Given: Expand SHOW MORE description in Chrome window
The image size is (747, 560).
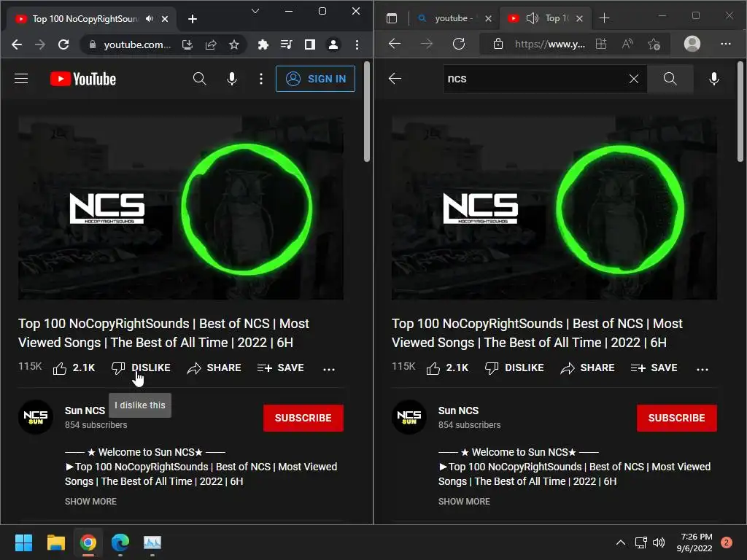Looking at the screenshot, I should coord(90,502).
